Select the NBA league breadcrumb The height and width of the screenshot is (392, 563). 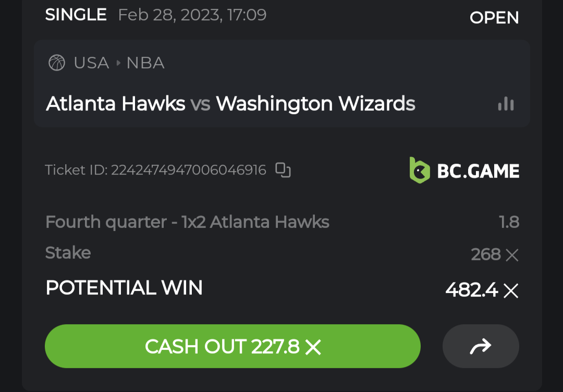click(145, 63)
